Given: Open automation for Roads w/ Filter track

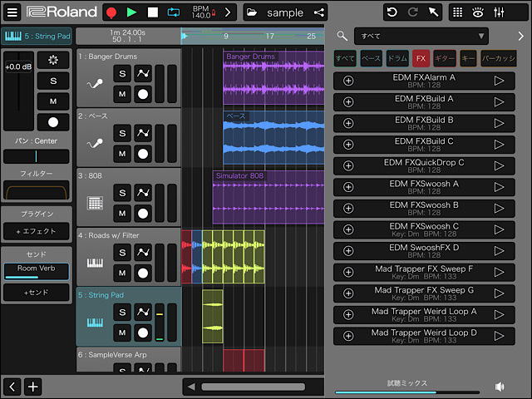Looking at the screenshot, I should pos(143,253).
